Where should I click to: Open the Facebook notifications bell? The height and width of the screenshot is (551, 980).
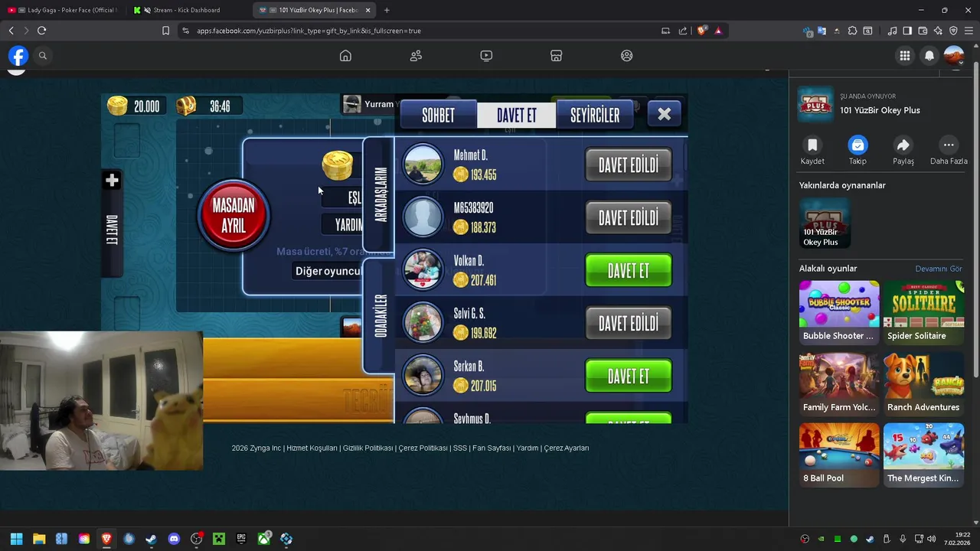[929, 56]
